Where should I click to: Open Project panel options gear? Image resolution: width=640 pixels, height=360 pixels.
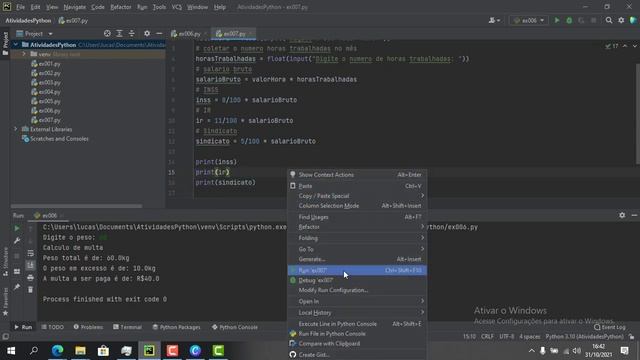[x=147, y=33]
